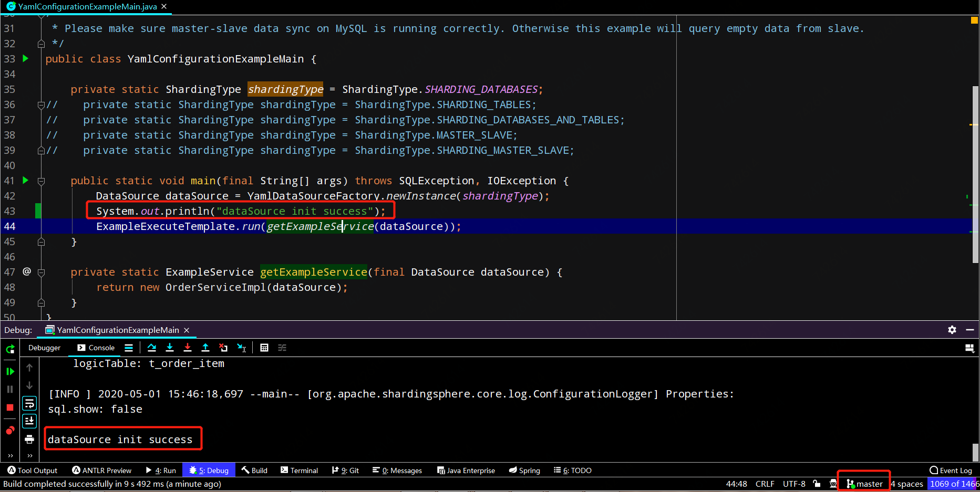Click the master git branch indicator
The height and width of the screenshot is (492, 980).
click(x=863, y=483)
